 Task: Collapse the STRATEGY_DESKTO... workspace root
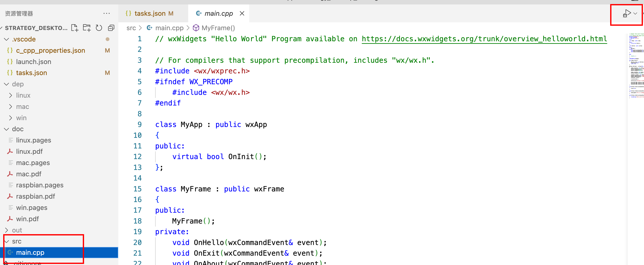point(1,28)
